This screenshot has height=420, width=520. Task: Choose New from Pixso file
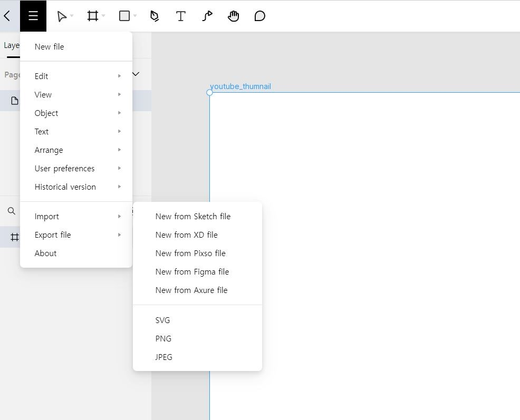pos(197,253)
